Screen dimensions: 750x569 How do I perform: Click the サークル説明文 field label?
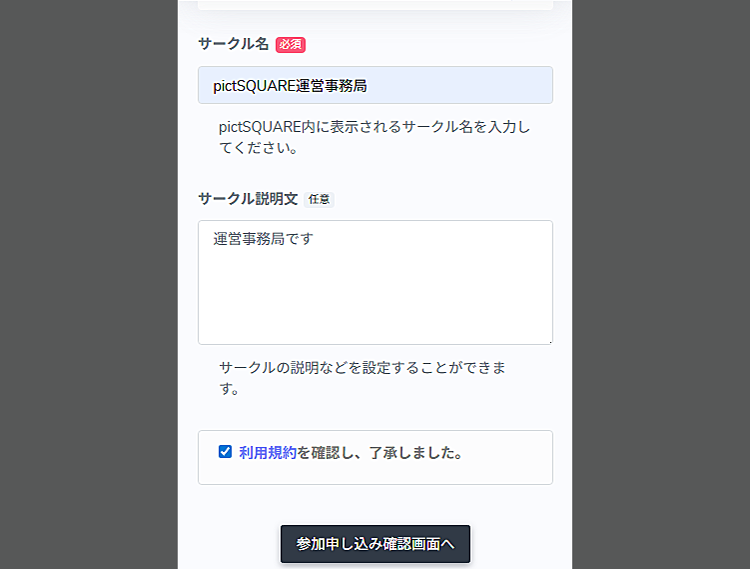(x=248, y=198)
